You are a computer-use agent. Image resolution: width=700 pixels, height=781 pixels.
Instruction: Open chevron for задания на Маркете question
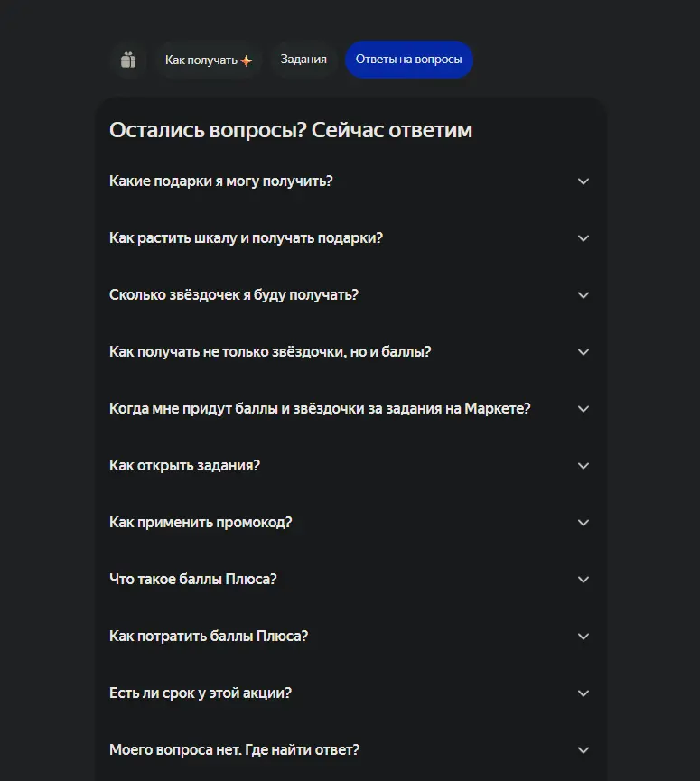point(583,408)
